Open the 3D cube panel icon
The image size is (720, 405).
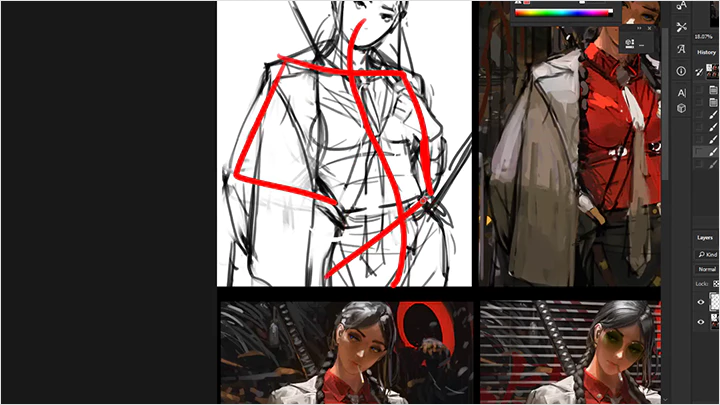[x=681, y=108]
